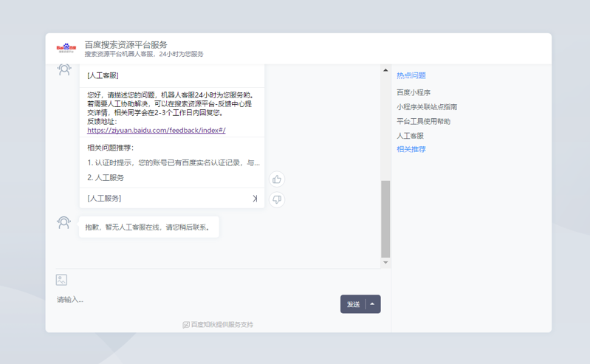Click the robot avatar beside 抱歉 message
Viewport: 590px width, 364px height.
click(x=64, y=222)
